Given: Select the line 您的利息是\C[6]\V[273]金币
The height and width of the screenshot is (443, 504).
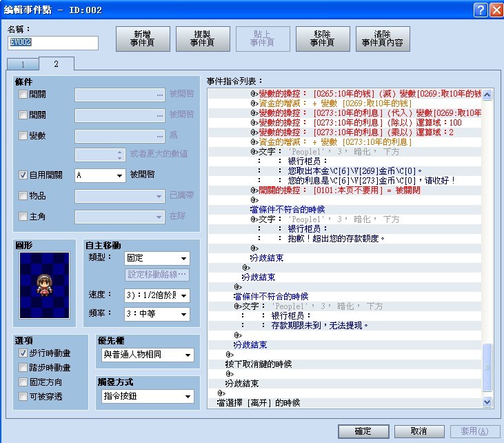Looking at the screenshot, I should 345,181.
